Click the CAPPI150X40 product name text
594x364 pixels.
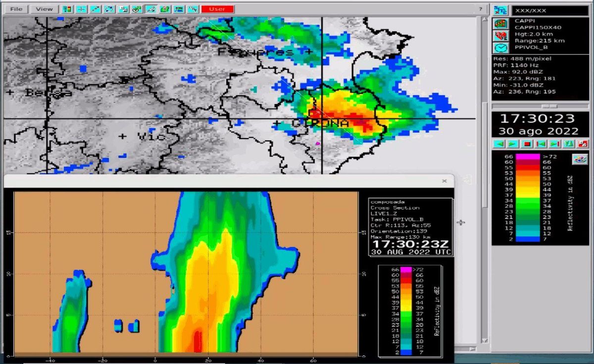538,27
